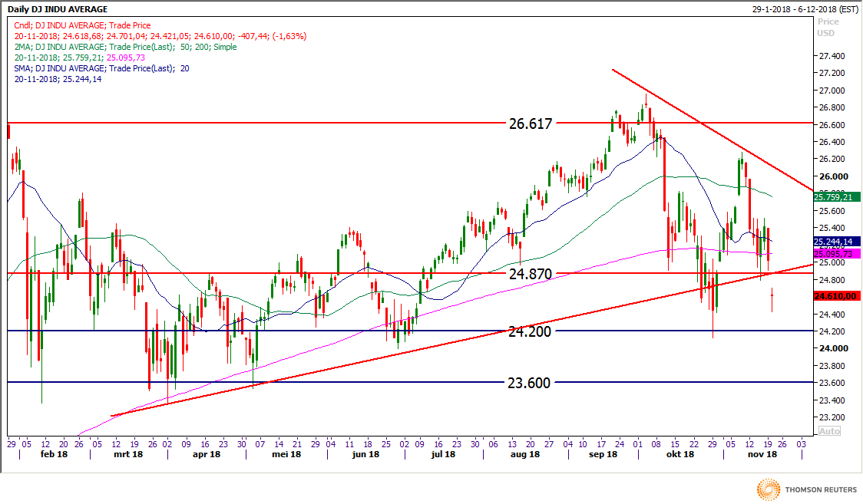Click the jun 18 month label
Image resolution: width=863 pixels, height=504 pixels.
(366, 455)
